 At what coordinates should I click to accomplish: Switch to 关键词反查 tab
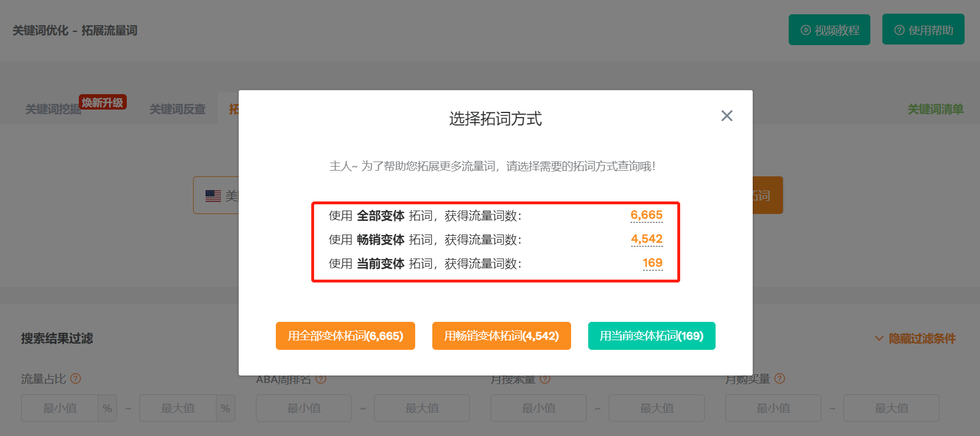click(177, 109)
